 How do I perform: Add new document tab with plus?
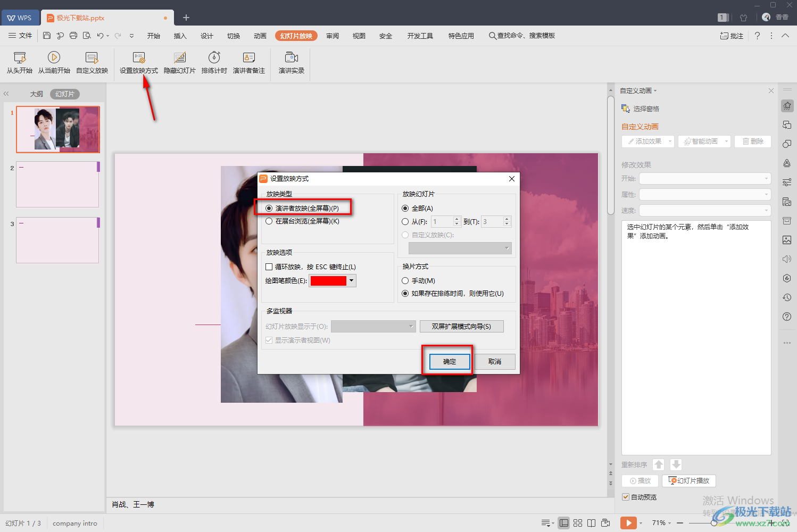point(186,18)
